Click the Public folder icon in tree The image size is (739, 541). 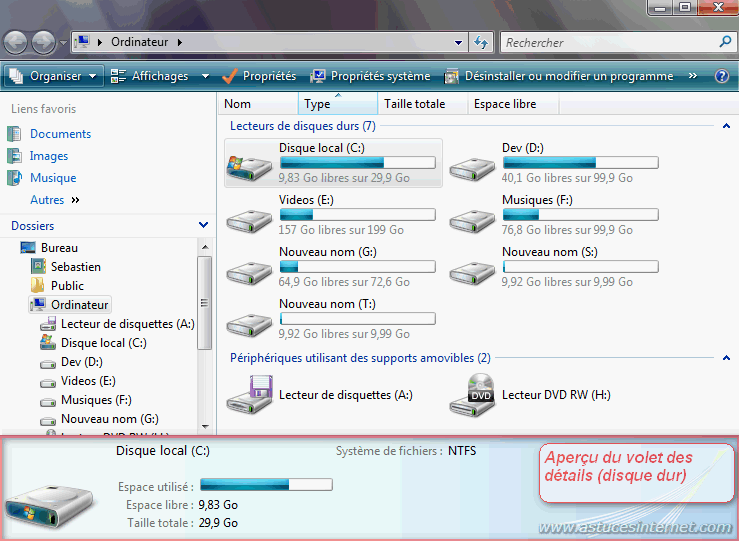click(x=38, y=285)
